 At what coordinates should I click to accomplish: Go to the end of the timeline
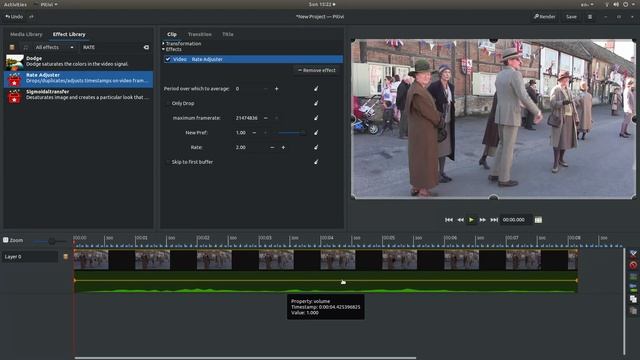[x=494, y=220]
